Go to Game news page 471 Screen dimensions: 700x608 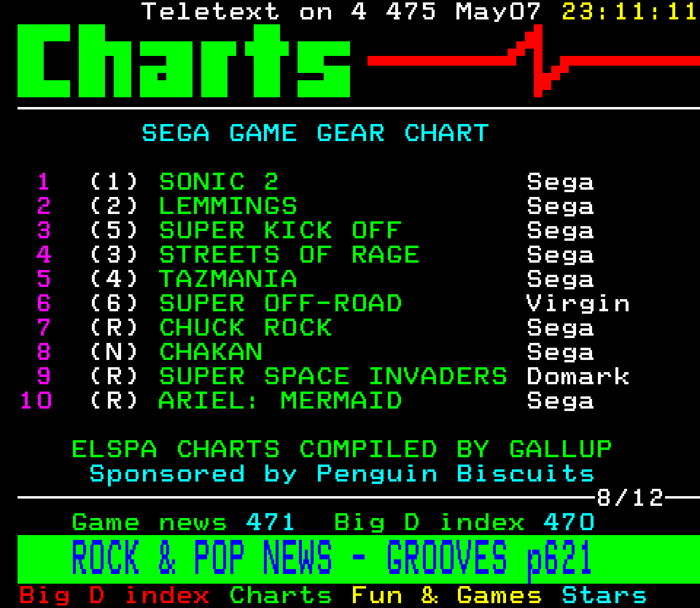(x=183, y=523)
